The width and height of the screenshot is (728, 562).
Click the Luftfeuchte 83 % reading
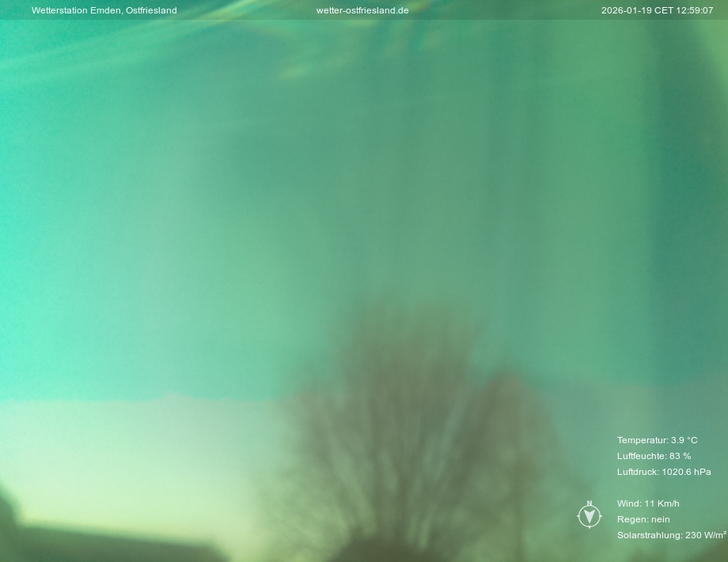pyautogui.click(x=654, y=456)
